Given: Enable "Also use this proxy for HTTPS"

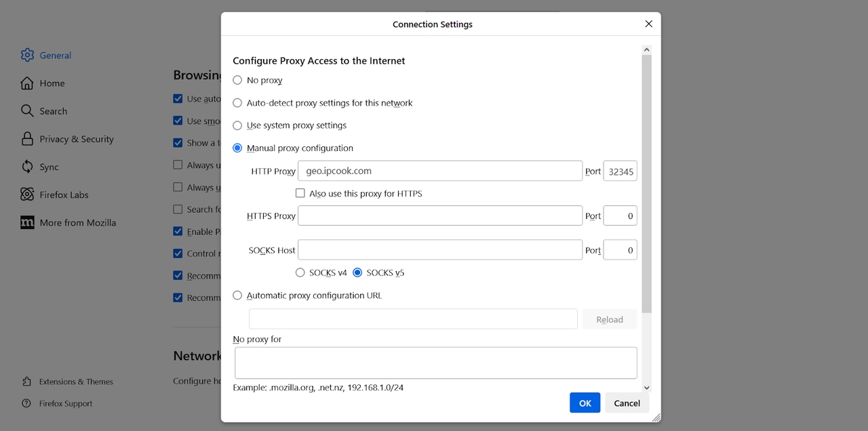Looking at the screenshot, I should (x=300, y=192).
